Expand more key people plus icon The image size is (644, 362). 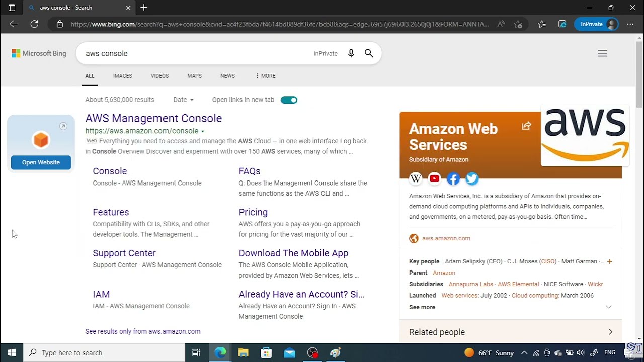tap(609, 261)
